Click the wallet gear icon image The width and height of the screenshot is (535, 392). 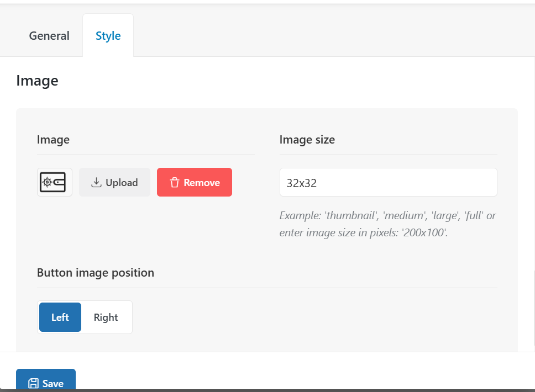(x=53, y=182)
